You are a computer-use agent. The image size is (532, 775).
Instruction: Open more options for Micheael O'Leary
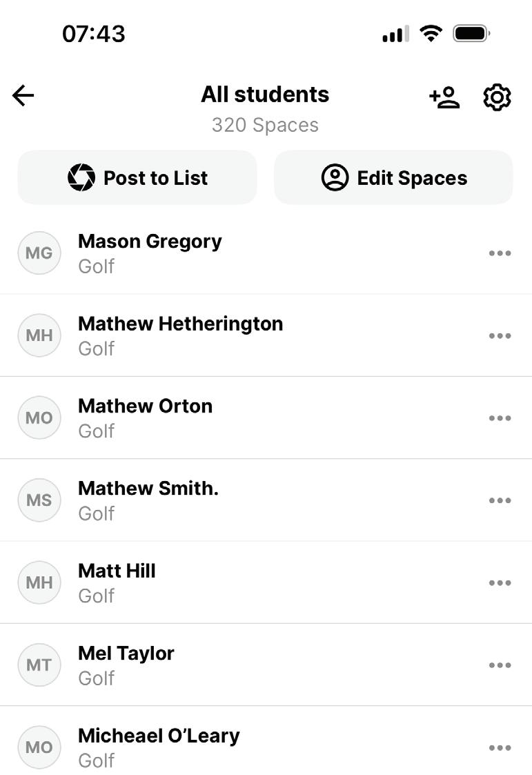[x=500, y=748]
